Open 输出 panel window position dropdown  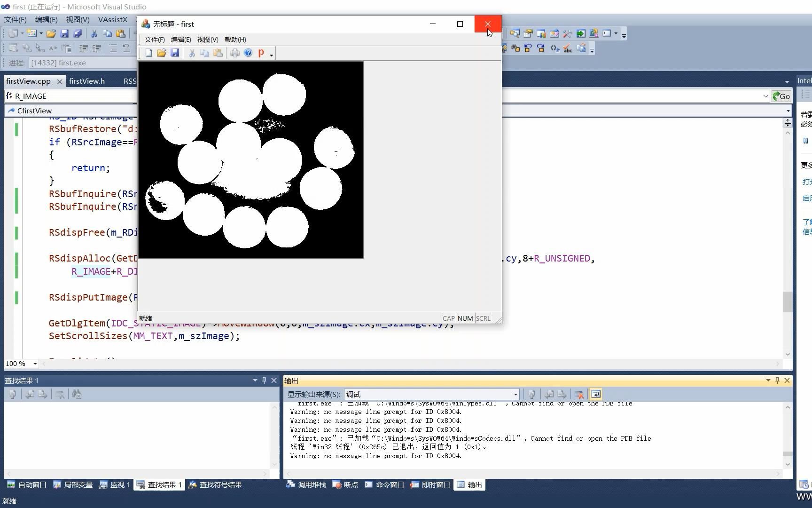click(768, 380)
